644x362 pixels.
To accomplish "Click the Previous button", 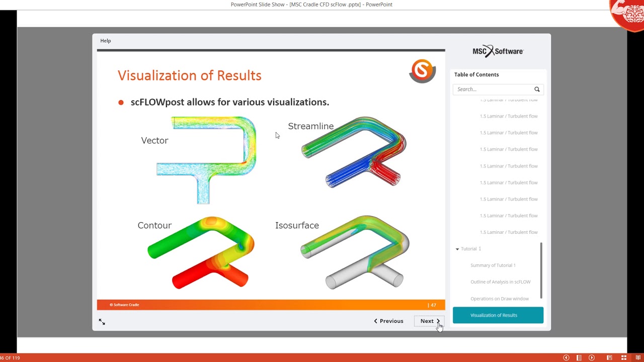I will [x=388, y=321].
